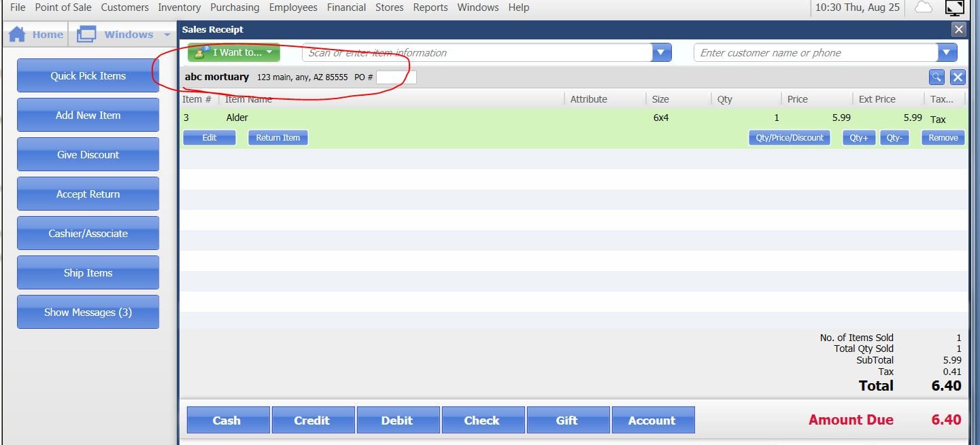Click the Cash payment button
The height and width of the screenshot is (445, 980).
click(x=228, y=420)
